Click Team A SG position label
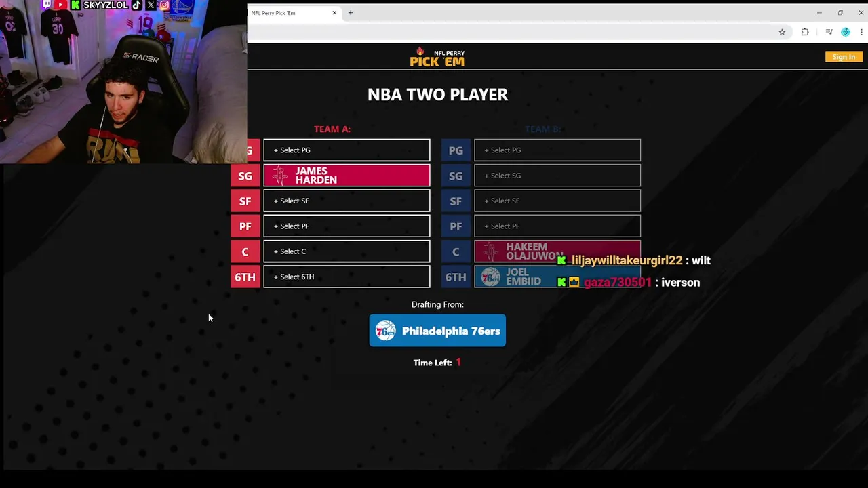The image size is (868, 488). click(x=245, y=176)
